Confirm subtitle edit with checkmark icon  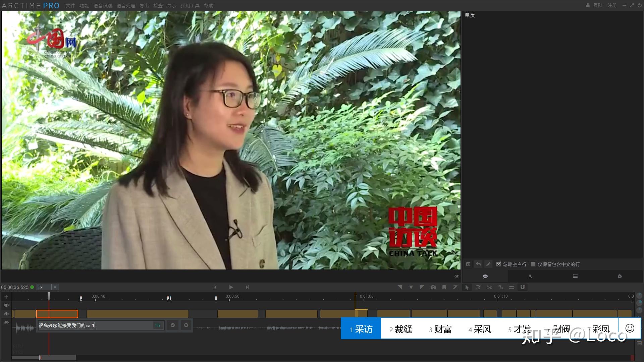click(173, 325)
